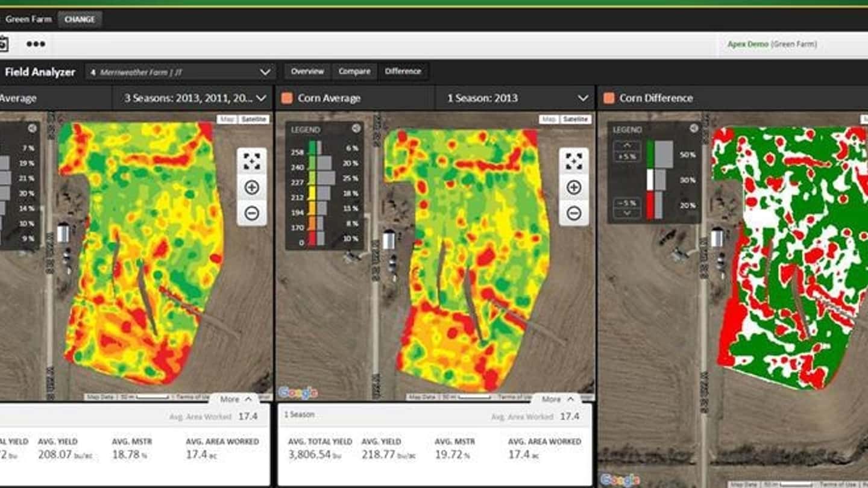Click the white 30 % Difference legend swatch

650,180
